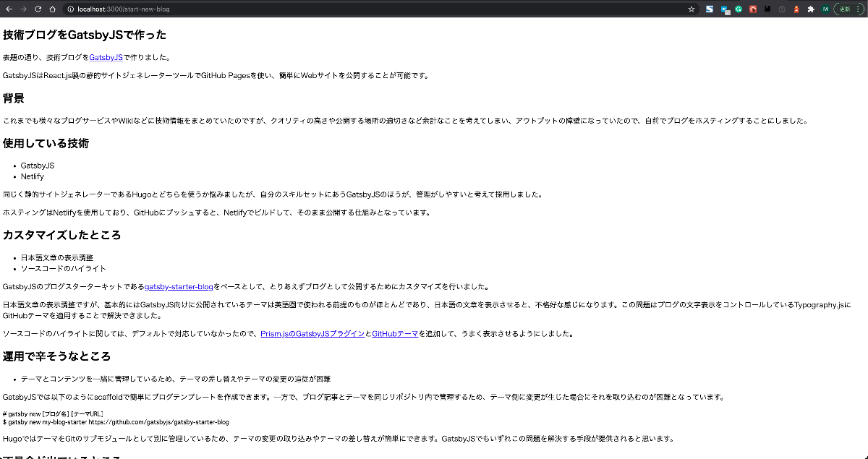868x459 pixels.
Task: Open the home page via house icon
Action: click(52, 9)
